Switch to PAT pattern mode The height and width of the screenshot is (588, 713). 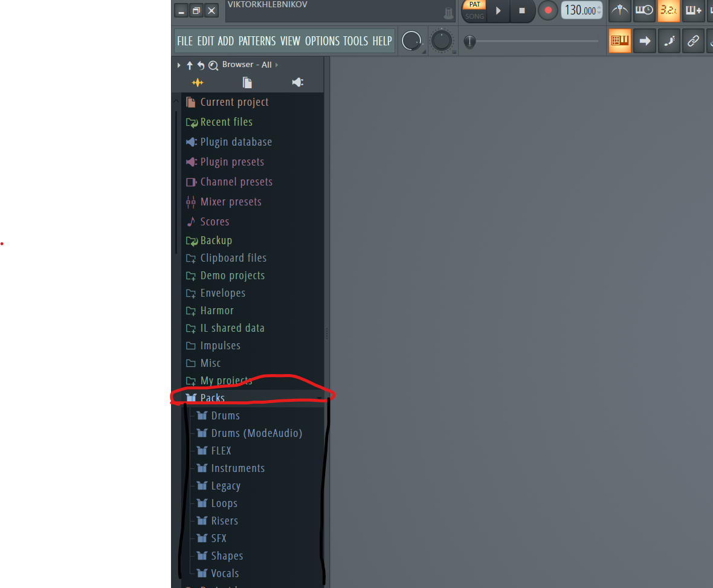(x=475, y=4)
